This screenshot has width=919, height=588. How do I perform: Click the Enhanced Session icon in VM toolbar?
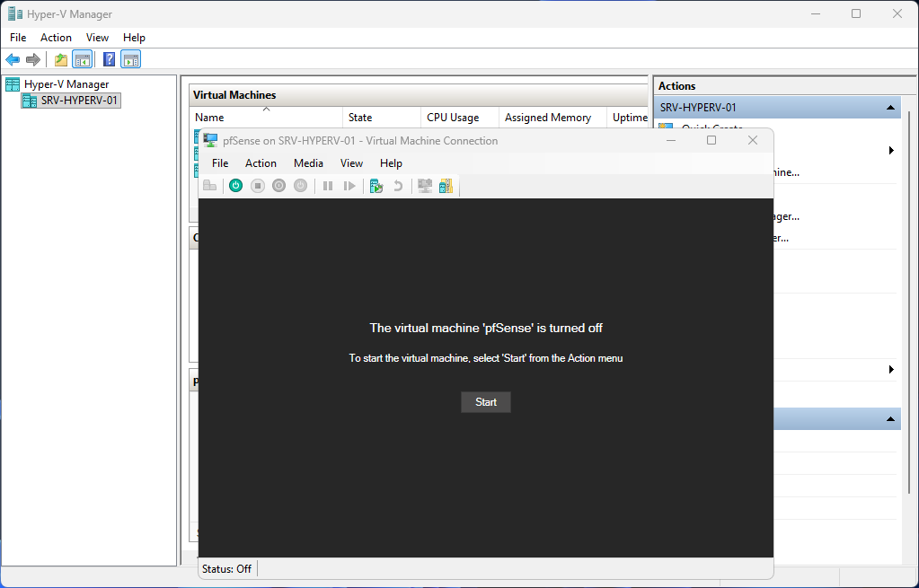[425, 186]
